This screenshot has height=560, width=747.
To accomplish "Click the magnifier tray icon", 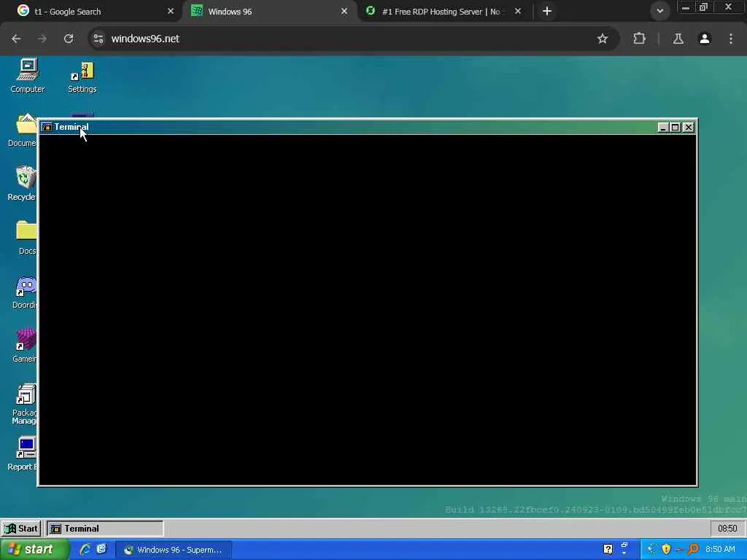I will tap(693, 549).
